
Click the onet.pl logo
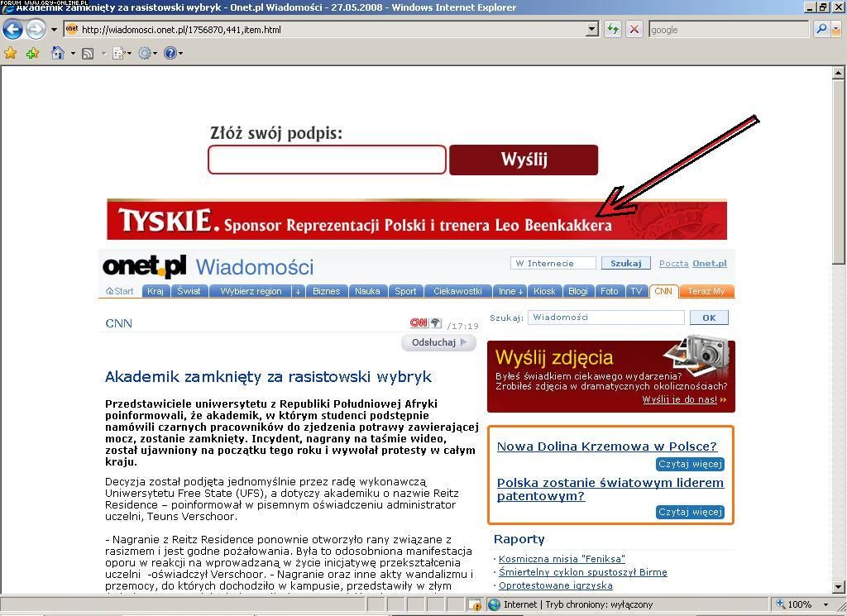coord(144,266)
